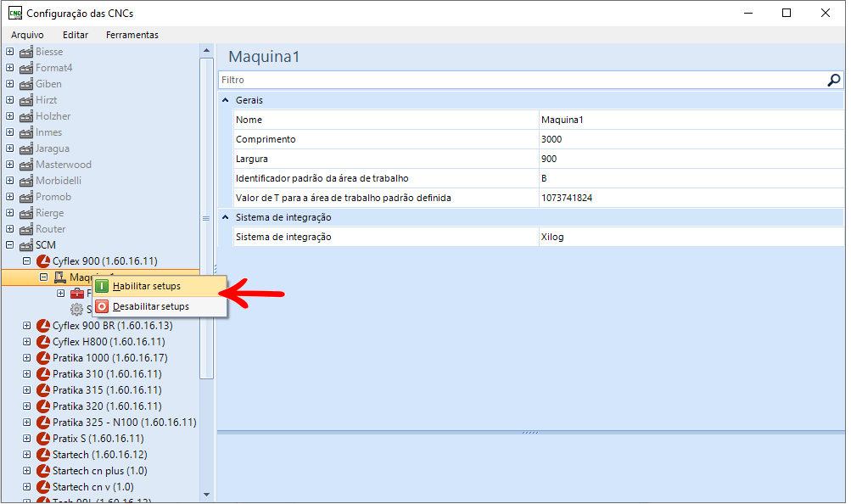Expand the Startech (1.60.16.12) node
The height and width of the screenshot is (504, 851).
(x=26, y=455)
